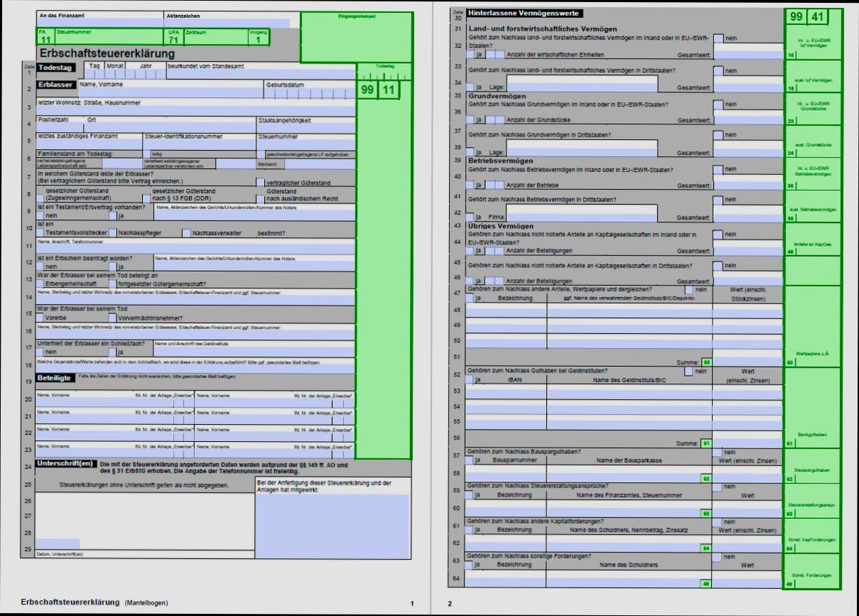This screenshot has height=616, width=859.
Task: Check 'nein' for Grundvermögen im Inland
Action: click(x=718, y=104)
